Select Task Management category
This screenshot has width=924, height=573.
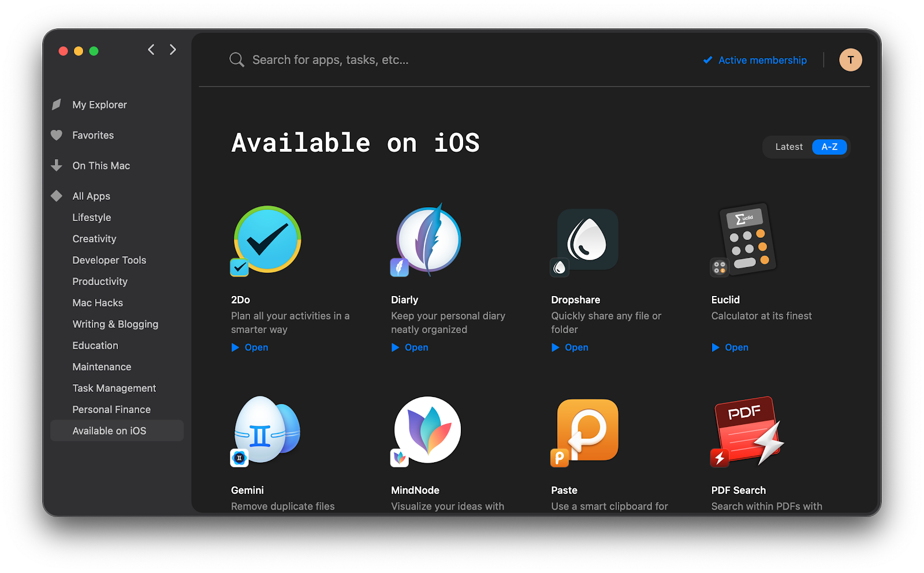[x=114, y=388]
